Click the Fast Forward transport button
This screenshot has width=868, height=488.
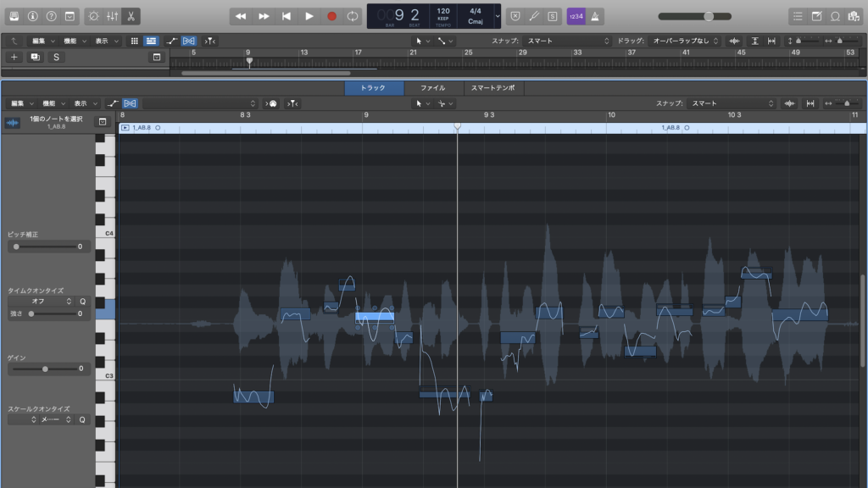click(x=264, y=16)
